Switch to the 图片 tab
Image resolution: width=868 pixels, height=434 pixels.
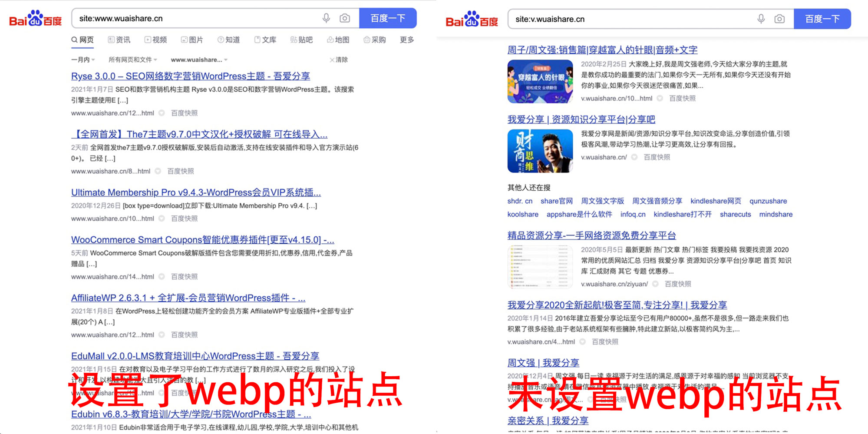192,40
